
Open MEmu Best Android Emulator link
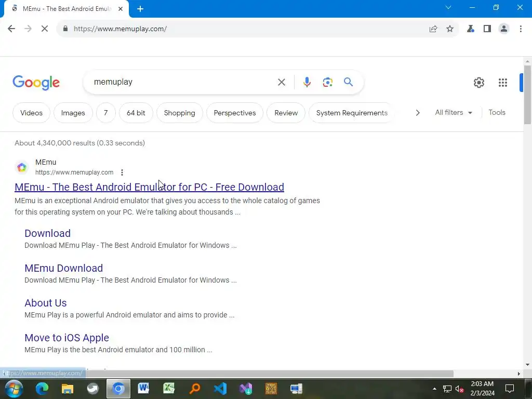[149, 187]
